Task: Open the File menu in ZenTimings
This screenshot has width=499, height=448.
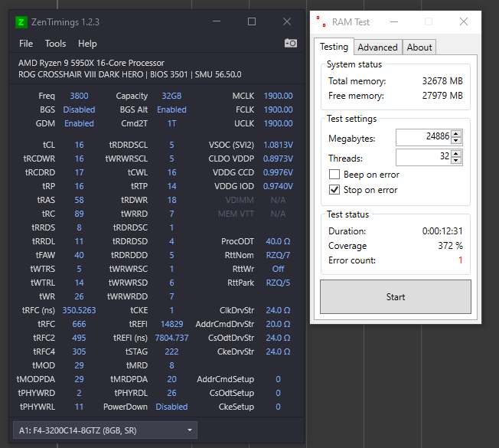Action: click(x=26, y=44)
